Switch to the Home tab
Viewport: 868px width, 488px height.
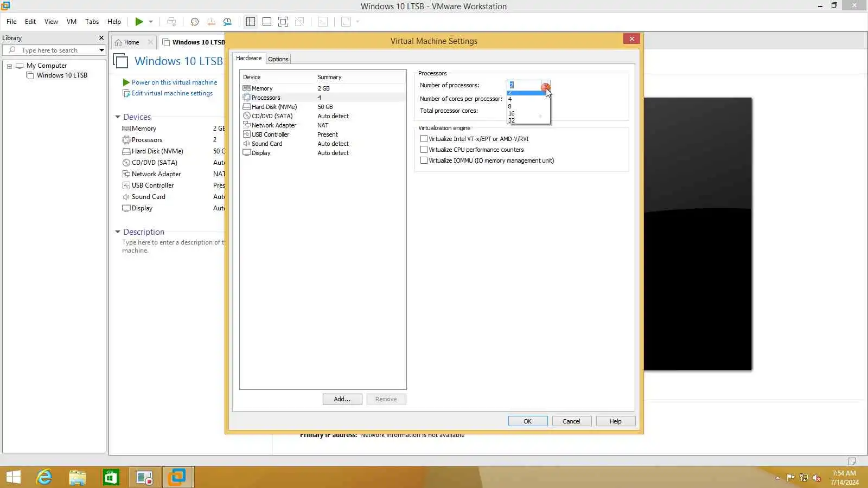[x=131, y=42]
